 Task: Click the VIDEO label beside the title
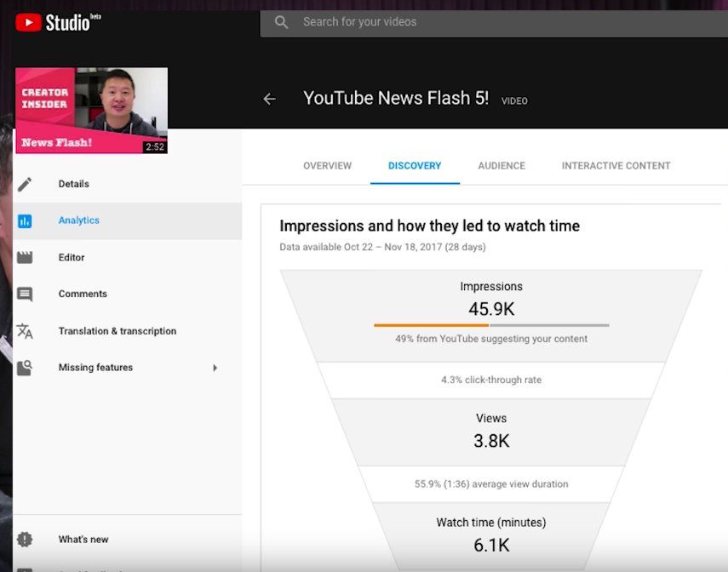514,100
